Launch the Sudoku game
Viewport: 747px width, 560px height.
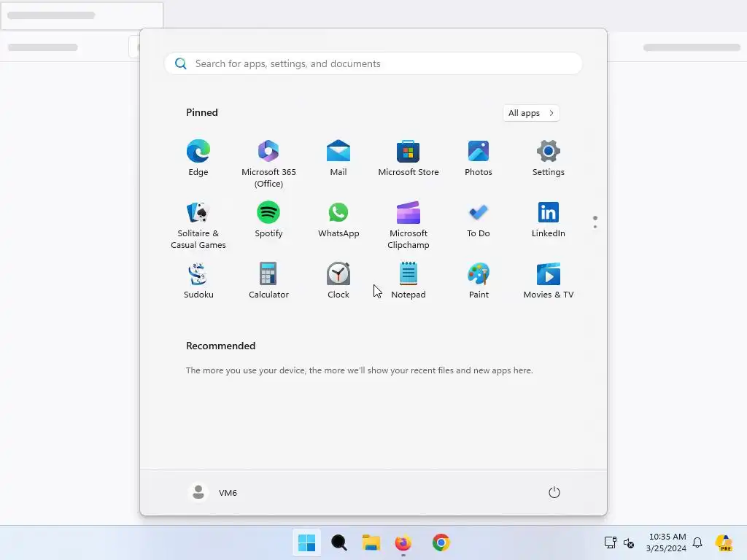click(198, 281)
